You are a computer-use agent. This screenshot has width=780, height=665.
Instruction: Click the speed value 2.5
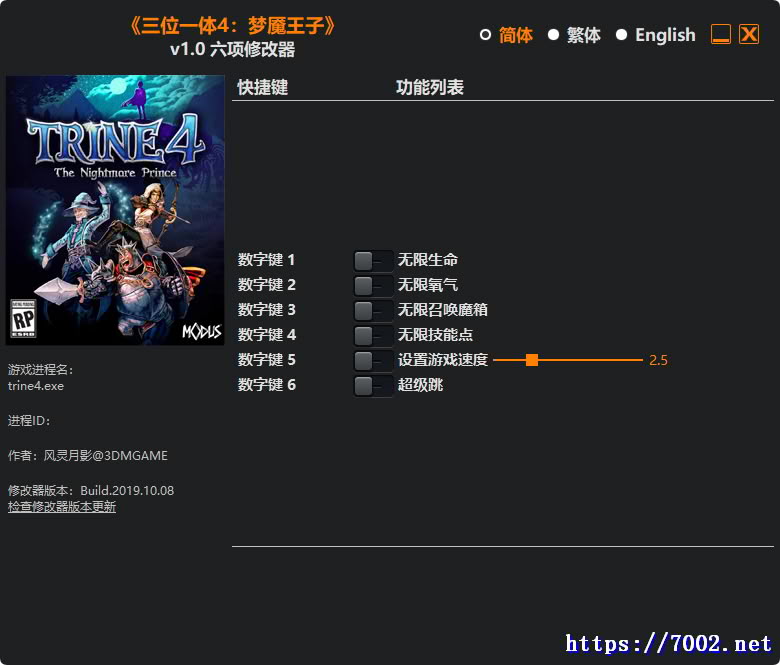(658, 360)
